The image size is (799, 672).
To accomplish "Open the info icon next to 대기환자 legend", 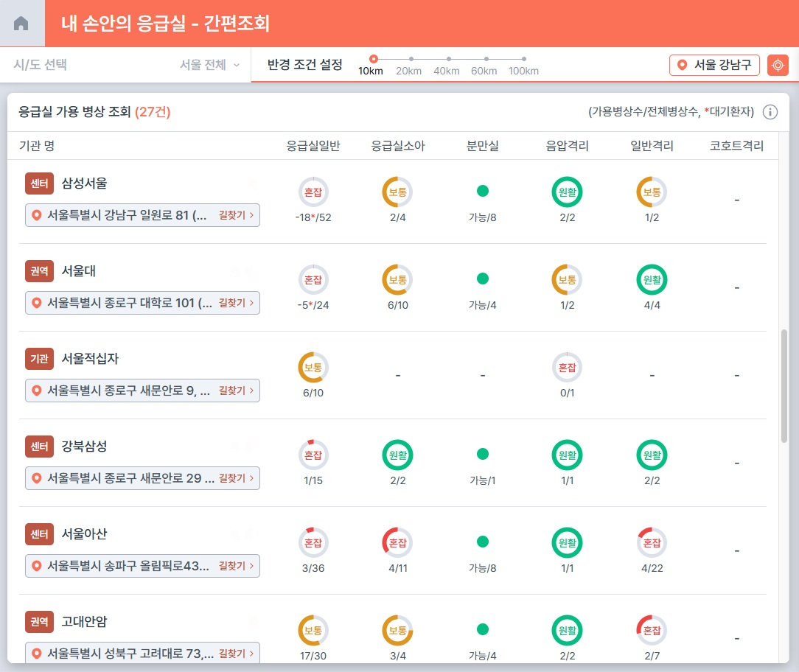I will (770, 111).
